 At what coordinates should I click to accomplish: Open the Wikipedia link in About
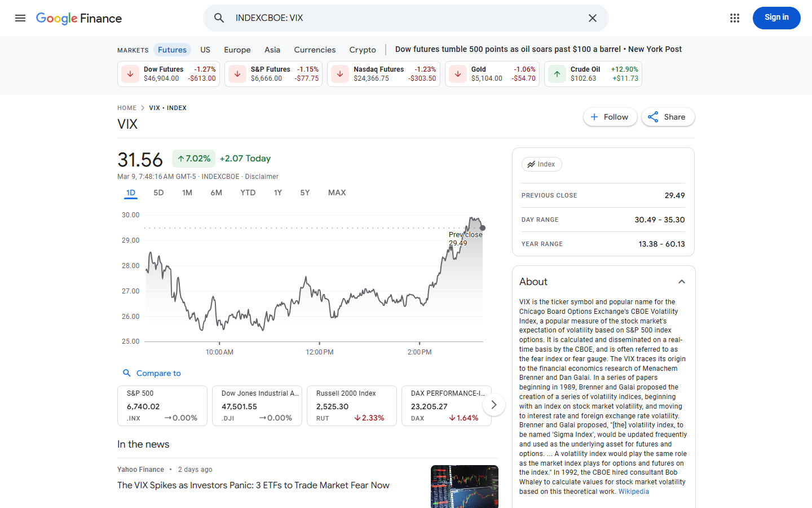(x=634, y=492)
